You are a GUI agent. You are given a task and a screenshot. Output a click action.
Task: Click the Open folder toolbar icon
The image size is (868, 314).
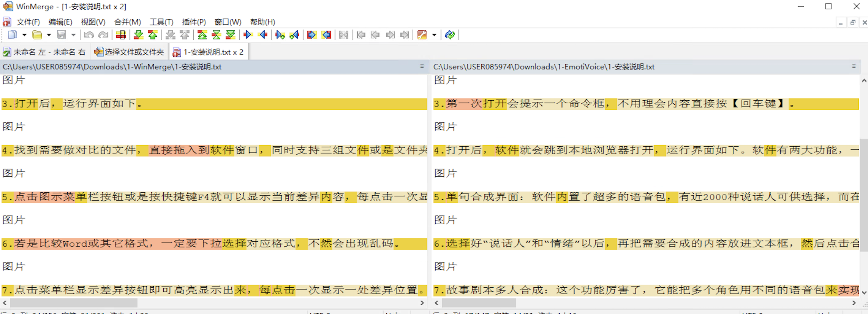click(37, 35)
